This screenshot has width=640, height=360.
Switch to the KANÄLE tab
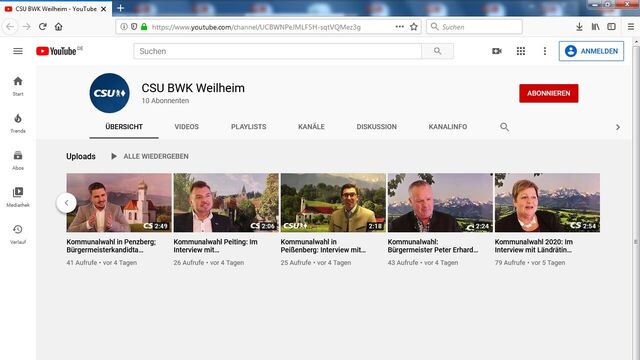tap(311, 127)
